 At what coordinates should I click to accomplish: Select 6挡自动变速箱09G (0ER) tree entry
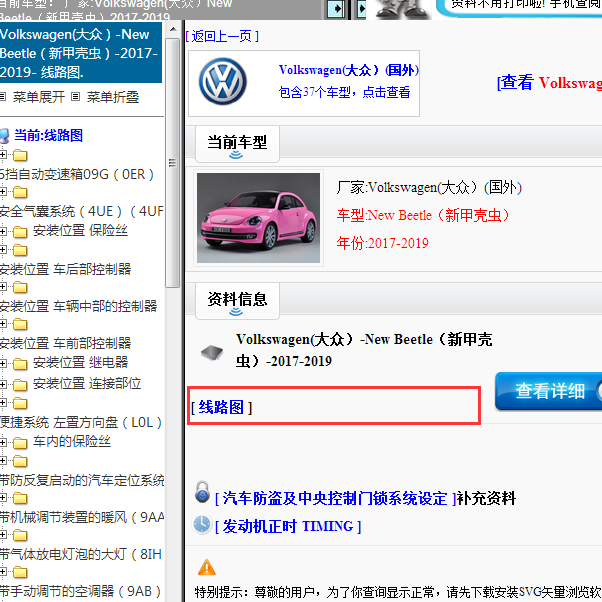click(x=77, y=175)
